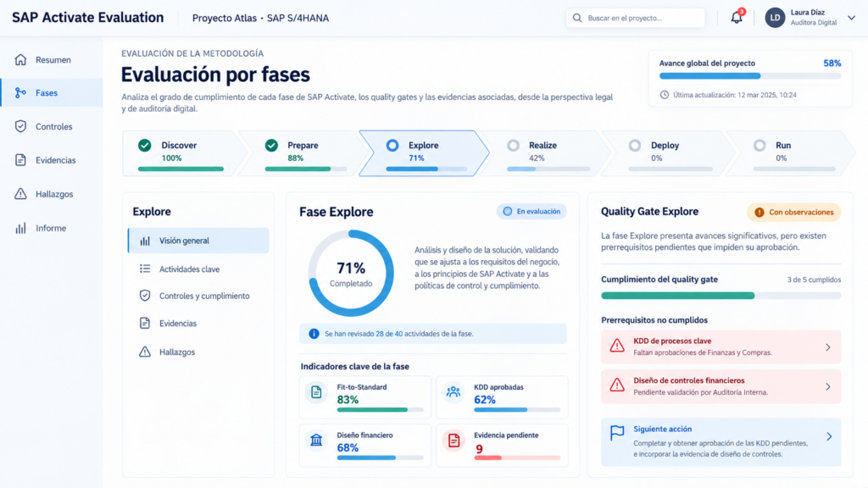The height and width of the screenshot is (488, 868).
Task: Click the KDD aprobadas 62% value
Action: (484, 400)
